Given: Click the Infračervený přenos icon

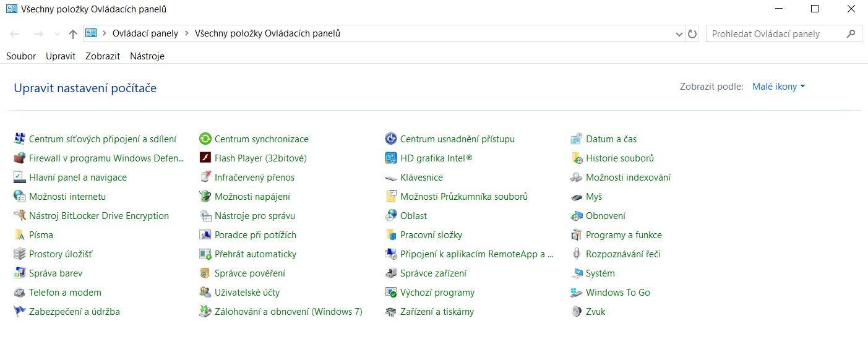Looking at the screenshot, I should tap(205, 178).
